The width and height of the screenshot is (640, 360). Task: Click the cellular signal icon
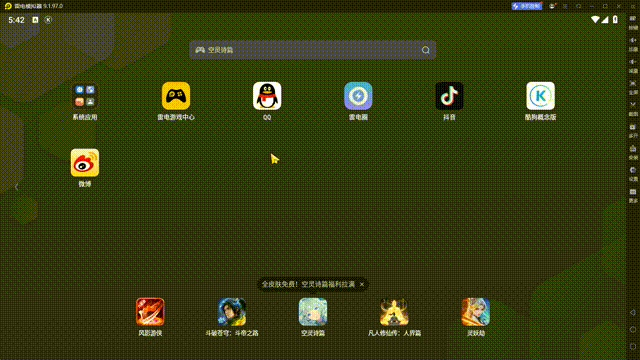(x=605, y=20)
